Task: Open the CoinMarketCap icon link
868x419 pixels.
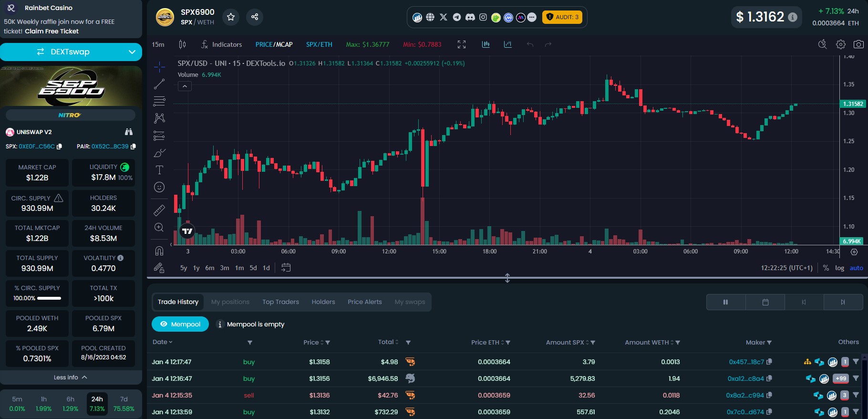Action: [x=508, y=18]
